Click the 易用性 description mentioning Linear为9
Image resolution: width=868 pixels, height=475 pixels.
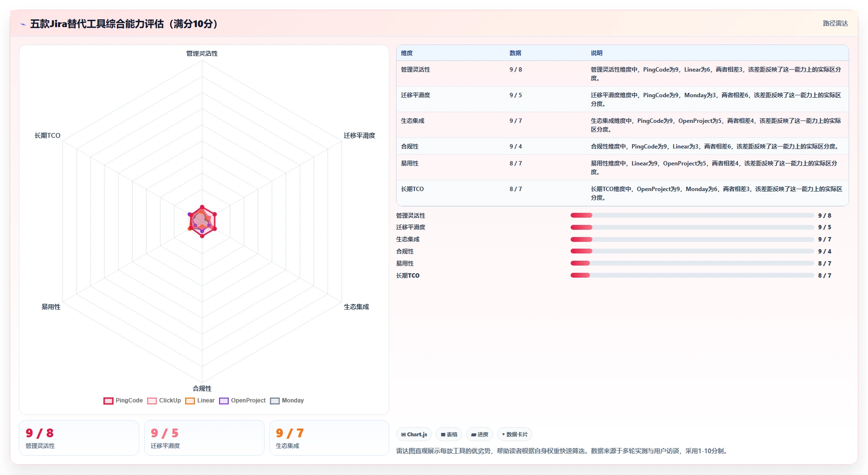coord(714,168)
